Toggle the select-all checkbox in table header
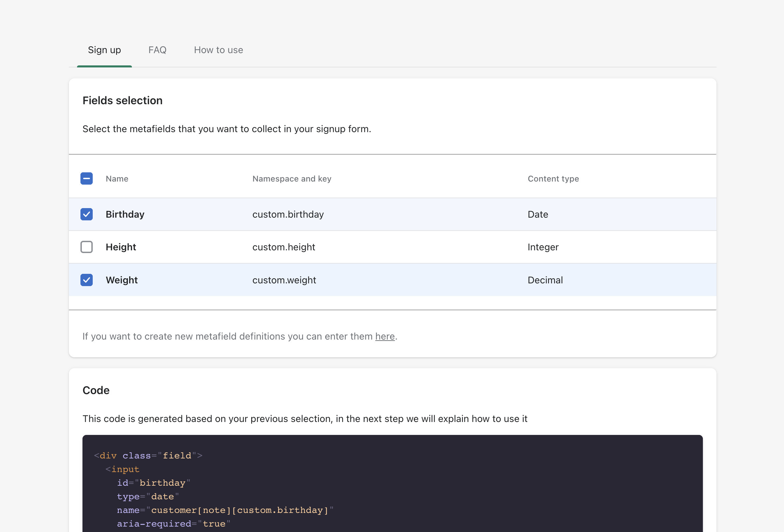The image size is (784, 532). click(x=87, y=178)
